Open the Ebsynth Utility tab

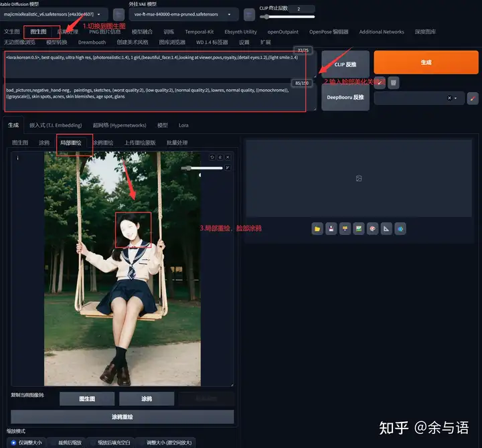(x=240, y=31)
